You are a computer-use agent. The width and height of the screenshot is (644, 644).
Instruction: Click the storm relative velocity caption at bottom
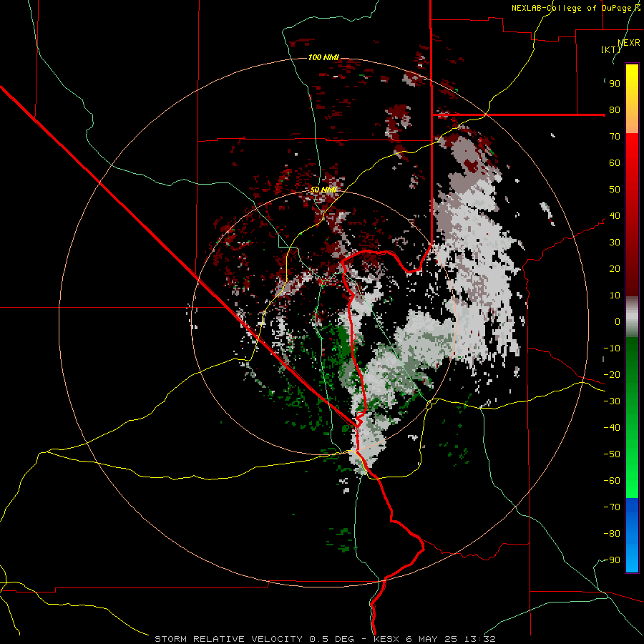325,639
